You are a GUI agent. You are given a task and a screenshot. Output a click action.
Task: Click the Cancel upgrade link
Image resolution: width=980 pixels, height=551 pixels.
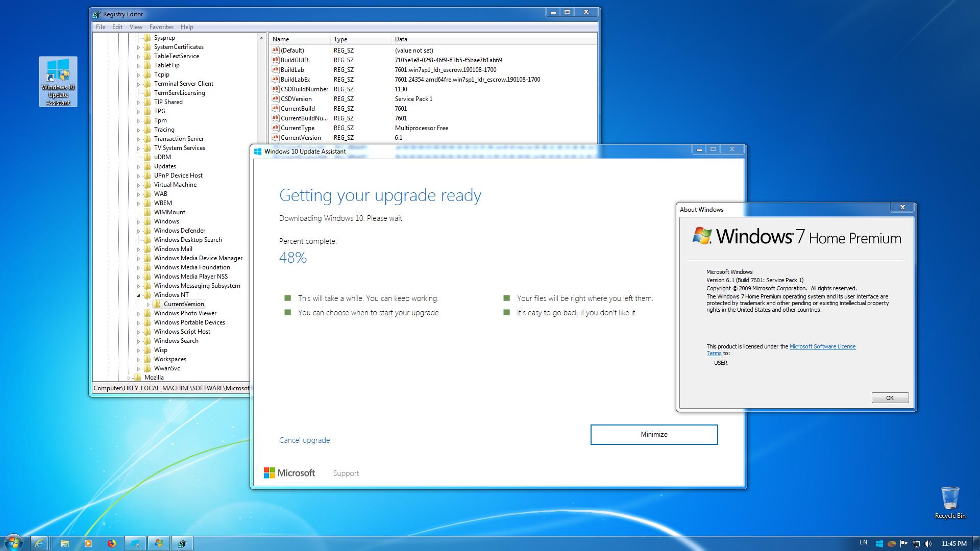click(304, 440)
